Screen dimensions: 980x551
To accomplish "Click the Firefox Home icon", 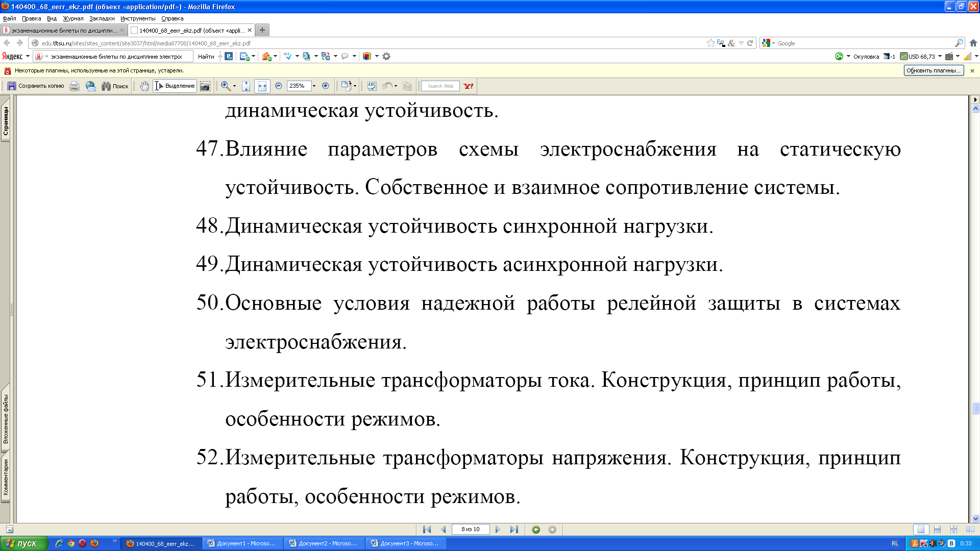I will (973, 43).
